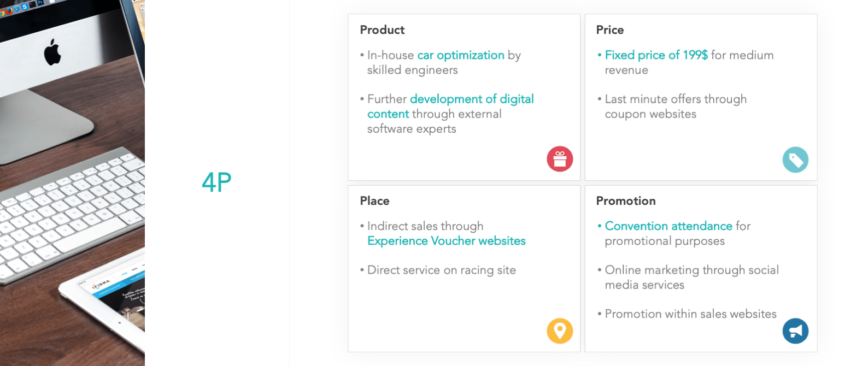Image resolution: width=868 pixels, height=366 pixels.
Task: Click the yellow location pin icon
Action: [560, 330]
